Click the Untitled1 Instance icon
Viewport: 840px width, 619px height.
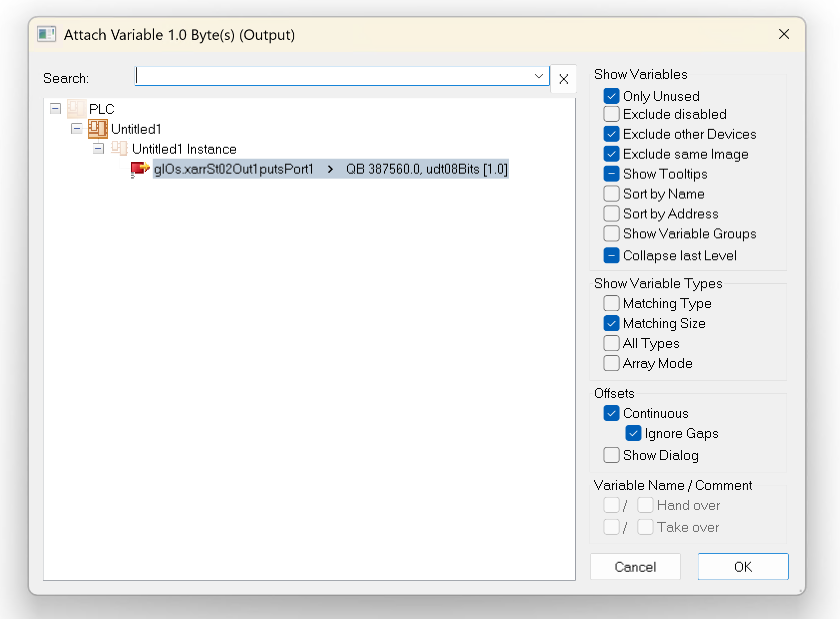[119, 149]
